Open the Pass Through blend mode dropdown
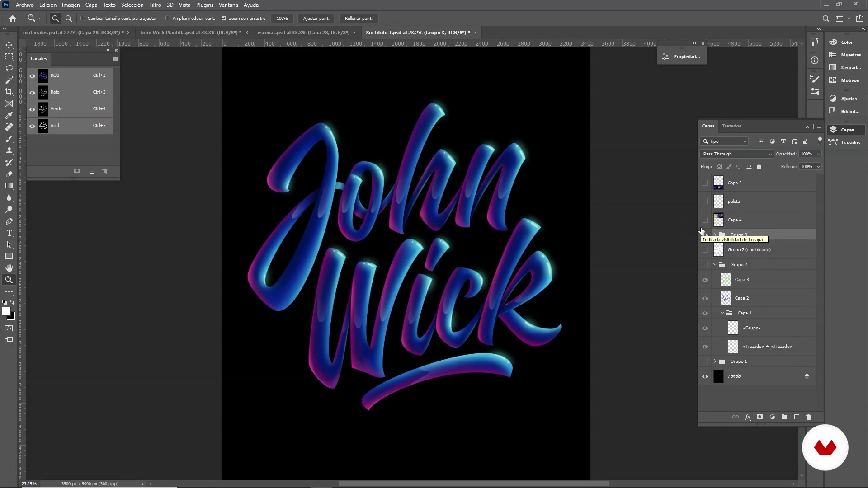The image size is (868, 488). [x=737, y=154]
